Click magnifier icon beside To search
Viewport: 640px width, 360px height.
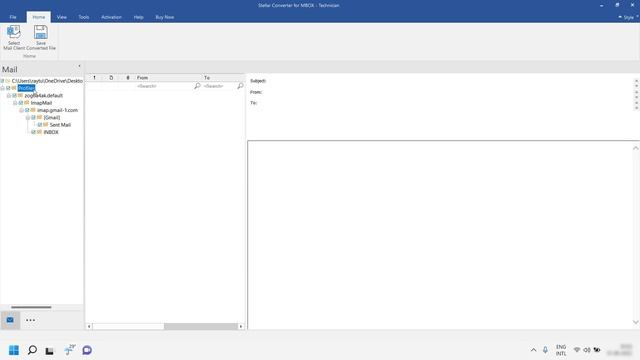tap(240, 86)
